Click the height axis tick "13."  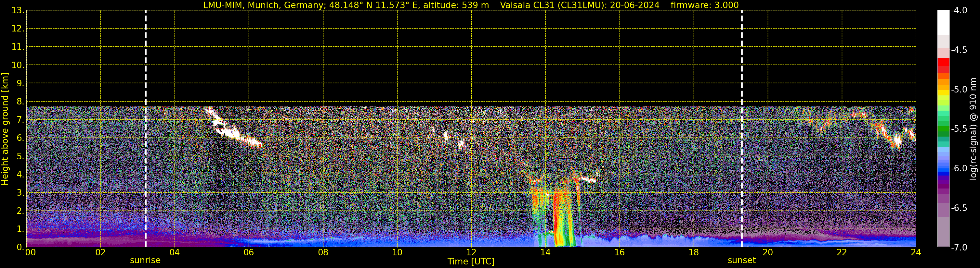(18, 11)
